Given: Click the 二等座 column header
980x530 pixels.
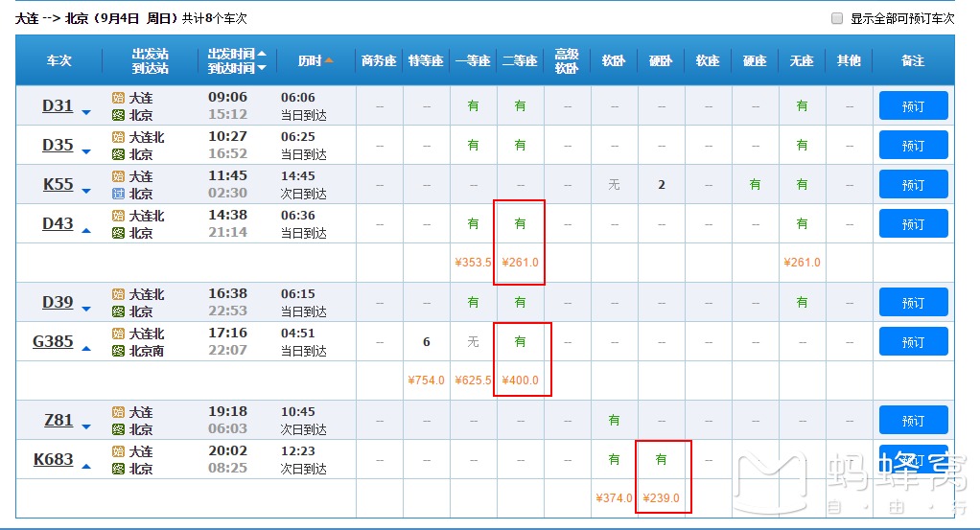Looking at the screenshot, I should pos(520,60).
